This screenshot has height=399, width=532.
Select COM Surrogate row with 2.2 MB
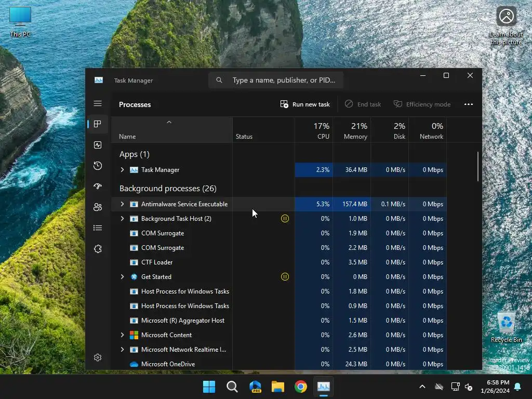click(279, 248)
